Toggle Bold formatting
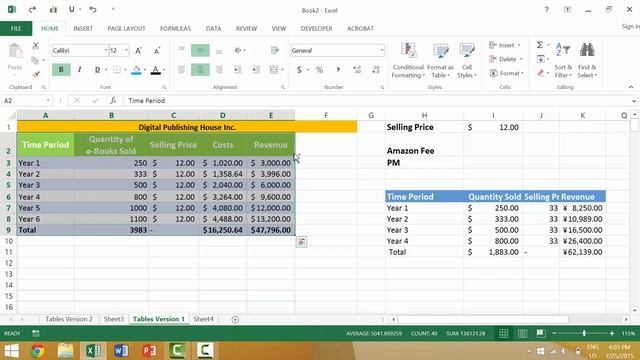 [61, 70]
